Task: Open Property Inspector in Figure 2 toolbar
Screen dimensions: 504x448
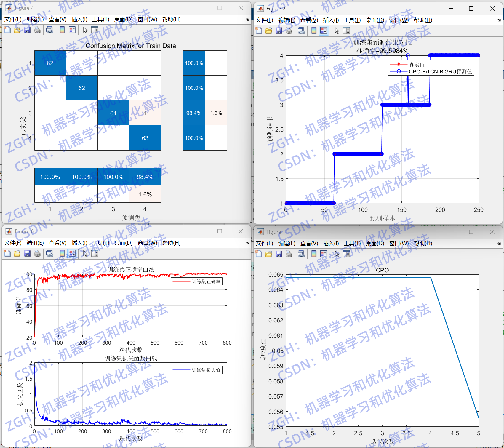Action: tap(346, 31)
